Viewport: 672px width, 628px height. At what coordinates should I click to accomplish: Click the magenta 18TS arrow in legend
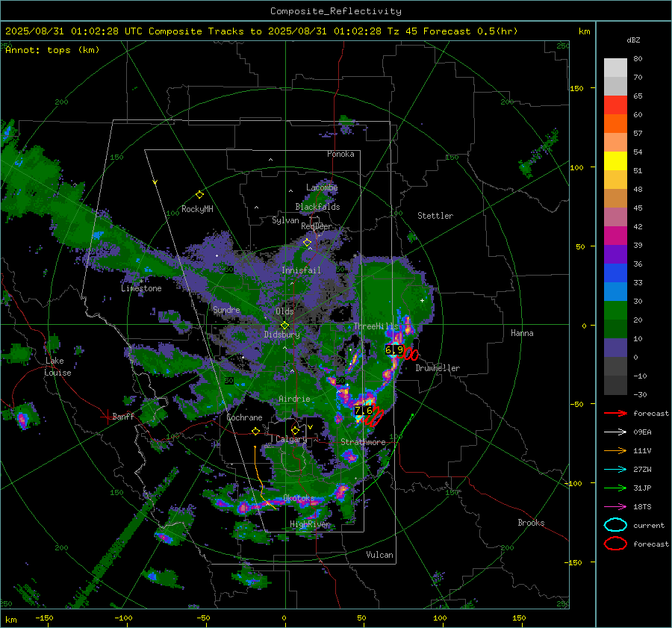[615, 507]
